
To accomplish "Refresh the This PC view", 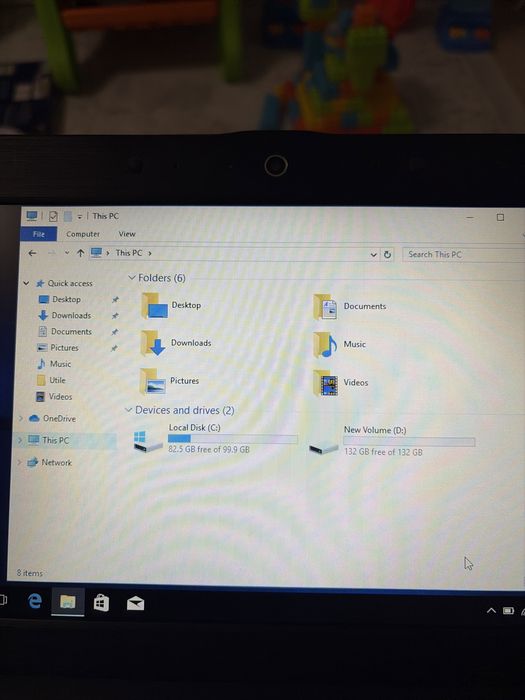I will [387, 254].
